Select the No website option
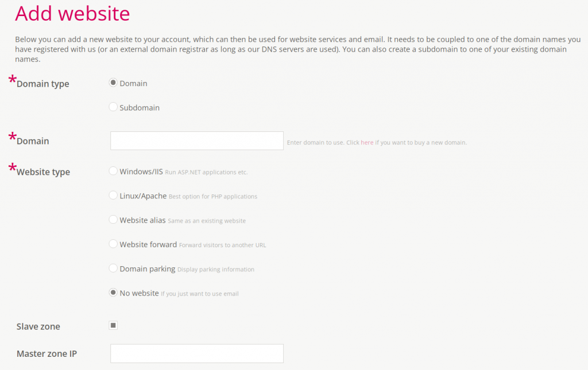The image size is (588, 370). (x=113, y=292)
